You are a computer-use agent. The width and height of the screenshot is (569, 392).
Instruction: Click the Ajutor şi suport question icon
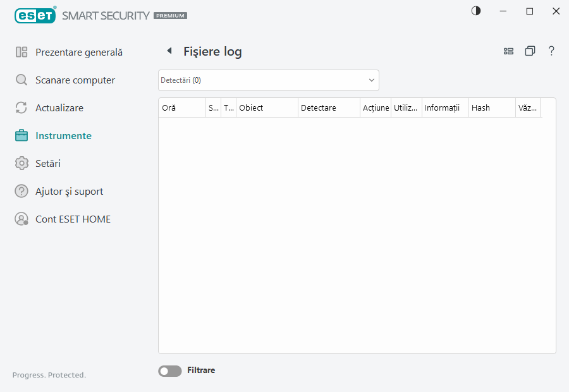(x=21, y=191)
